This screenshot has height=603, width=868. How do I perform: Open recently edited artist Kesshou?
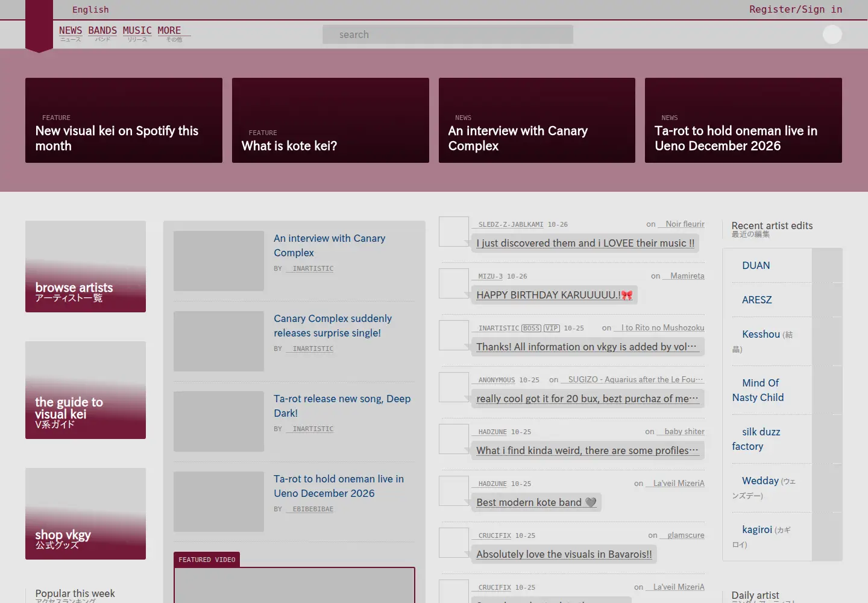[x=761, y=334]
